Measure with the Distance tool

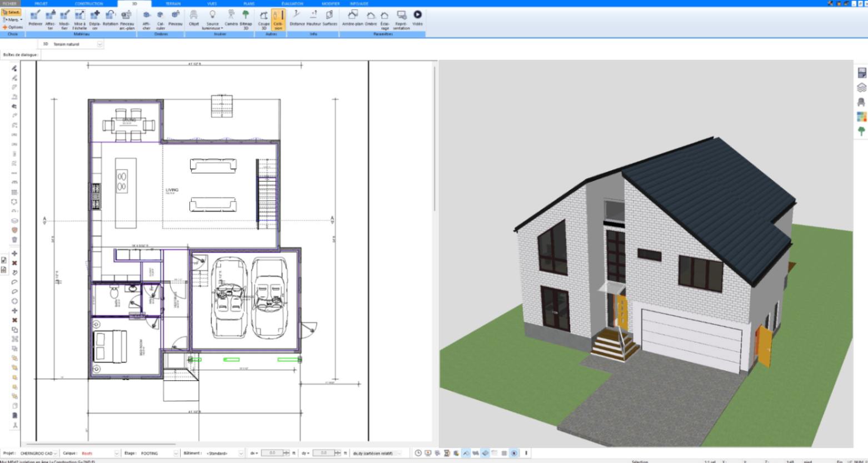pos(297,18)
